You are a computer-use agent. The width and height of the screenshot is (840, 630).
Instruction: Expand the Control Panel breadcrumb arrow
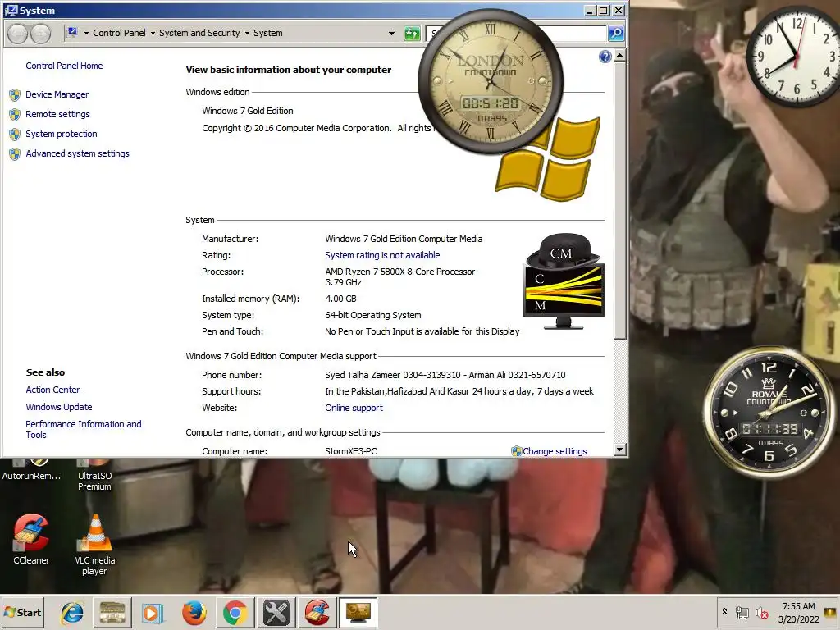(153, 33)
